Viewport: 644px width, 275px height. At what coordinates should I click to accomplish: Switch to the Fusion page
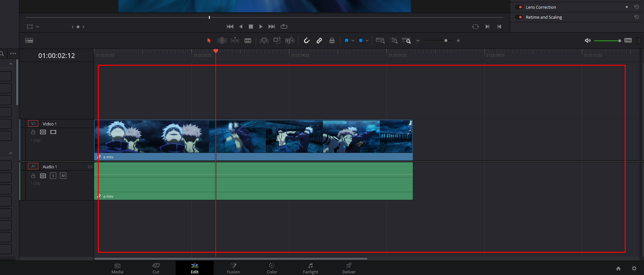point(233,268)
